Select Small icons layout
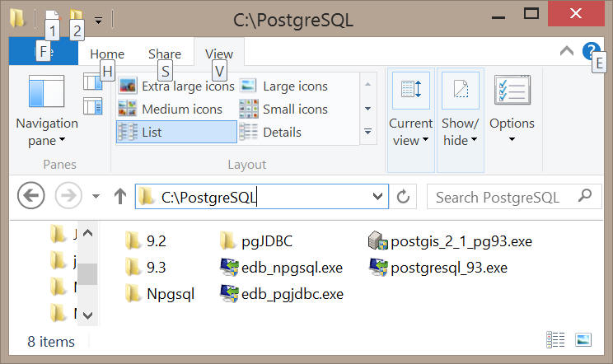 pos(283,109)
